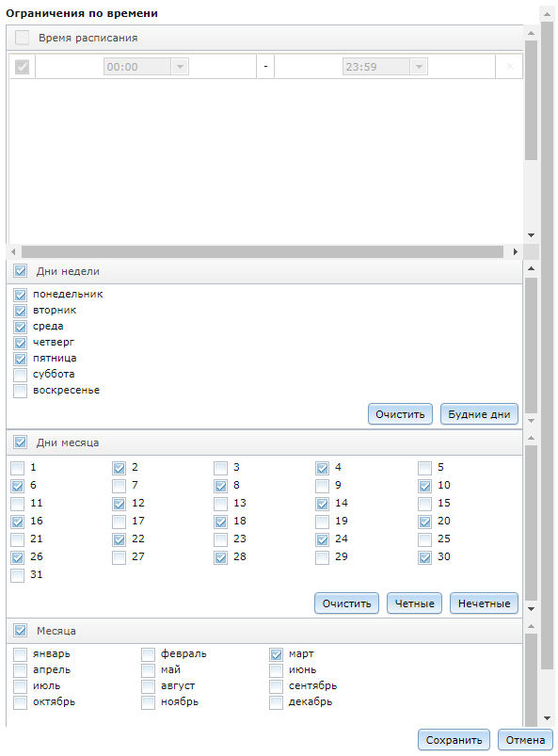Uncheck март
This screenshot has width=558, height=756.
276,654
